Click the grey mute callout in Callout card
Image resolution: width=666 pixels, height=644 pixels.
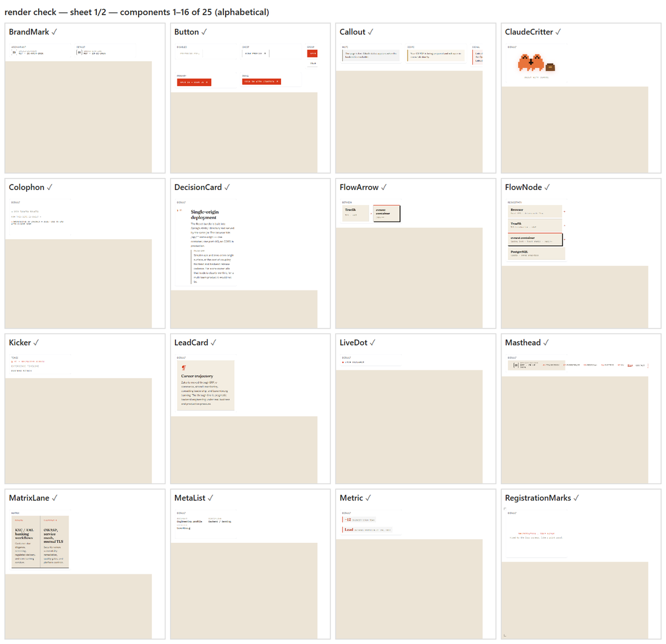pyautogui.click(x=371, y=55)
